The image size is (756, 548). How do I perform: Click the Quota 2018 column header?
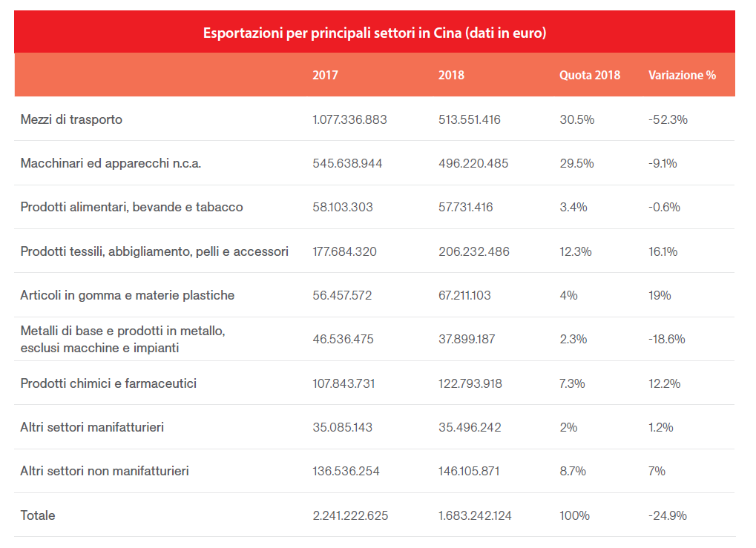click(x=590, y=75)
